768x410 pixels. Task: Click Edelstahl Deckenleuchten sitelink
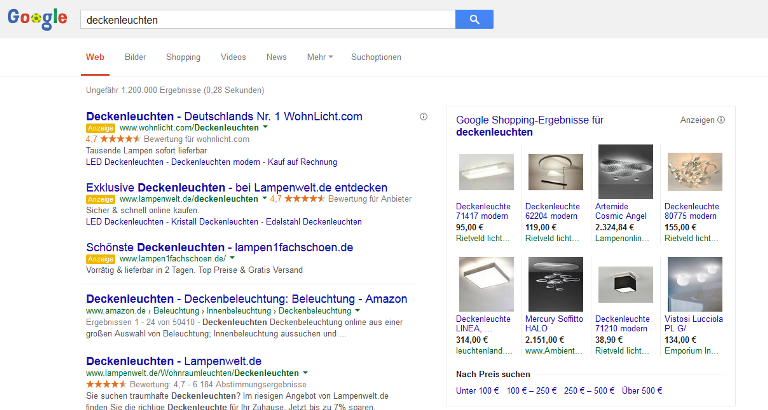(313, 222)
